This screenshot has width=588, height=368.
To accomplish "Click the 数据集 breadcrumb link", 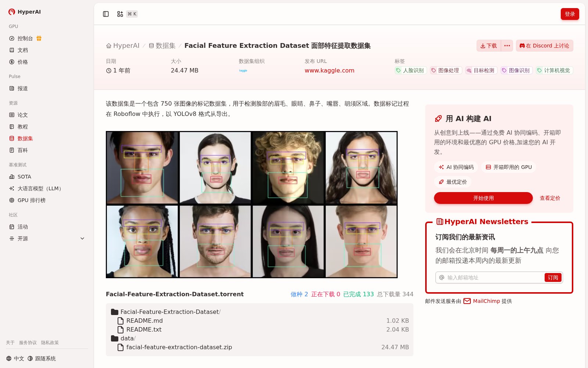I will (x=162, y=46).
